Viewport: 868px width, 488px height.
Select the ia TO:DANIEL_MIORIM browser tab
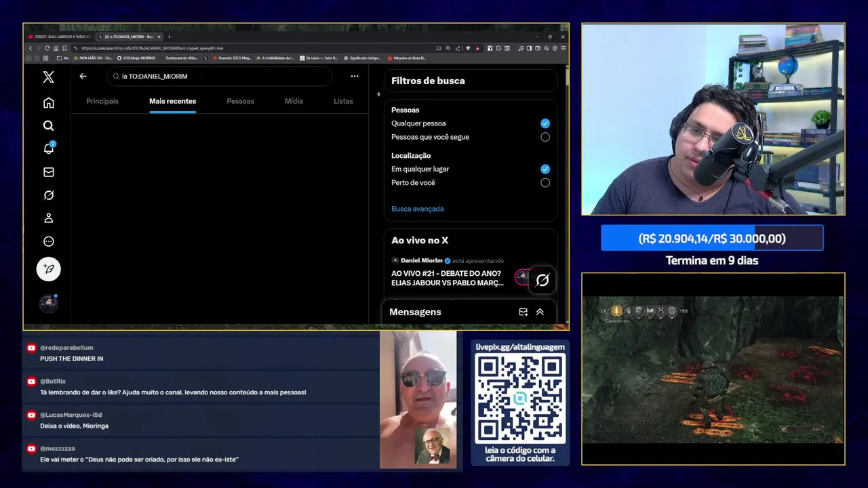(130, 37)
